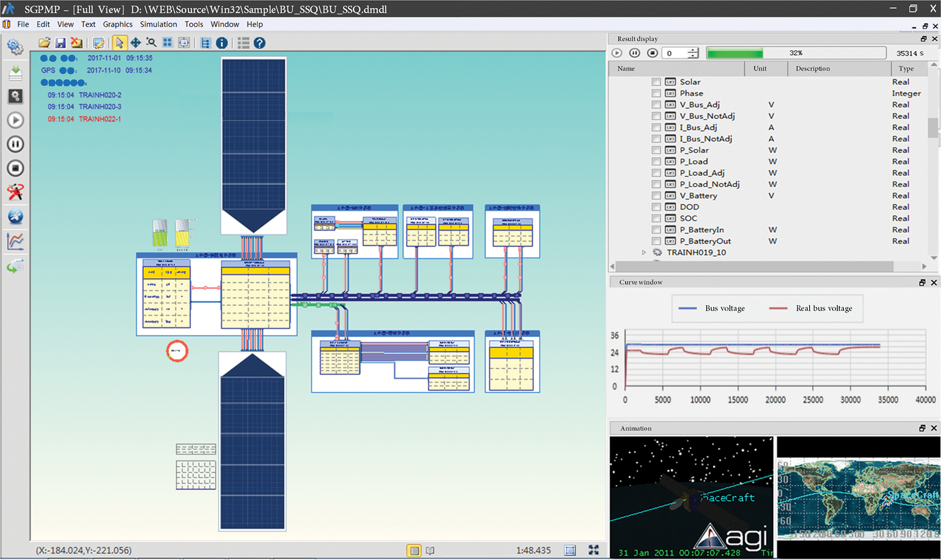Open the curve chart icon in sidebar

[15, 241]
